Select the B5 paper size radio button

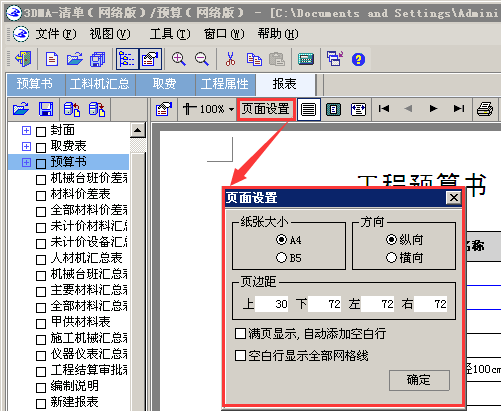tap(281, 258)
